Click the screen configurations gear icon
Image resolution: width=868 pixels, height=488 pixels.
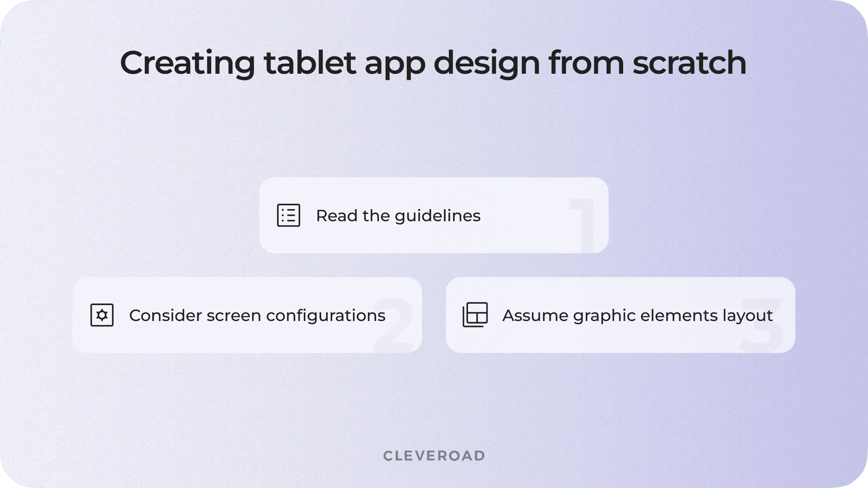(101, 314)
